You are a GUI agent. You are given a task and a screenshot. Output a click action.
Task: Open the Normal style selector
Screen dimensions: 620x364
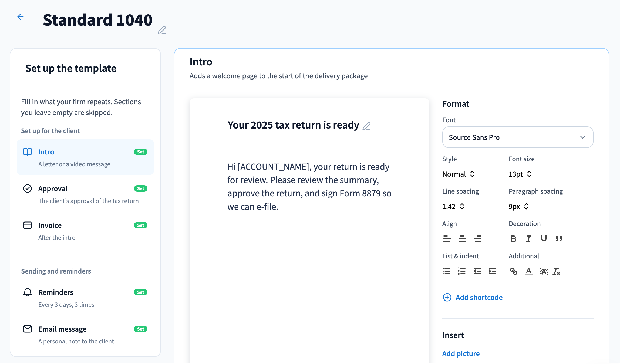pyautogui.click(x=458, y=174)
